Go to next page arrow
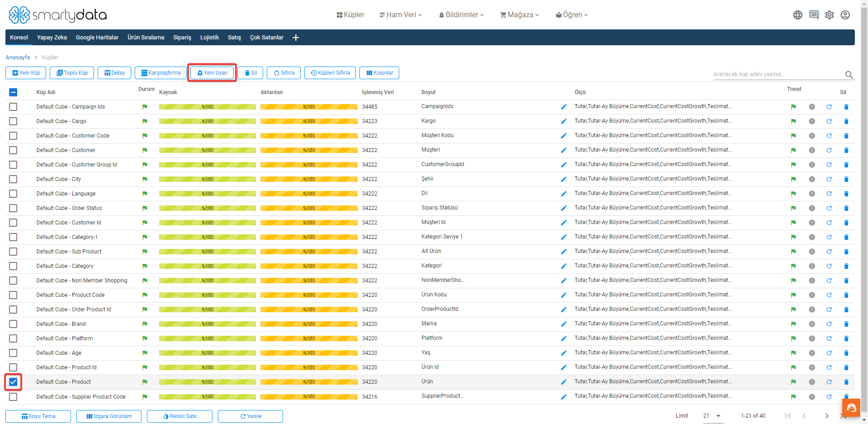Screen dimensions: 868x424 click(x=827, y=416)
